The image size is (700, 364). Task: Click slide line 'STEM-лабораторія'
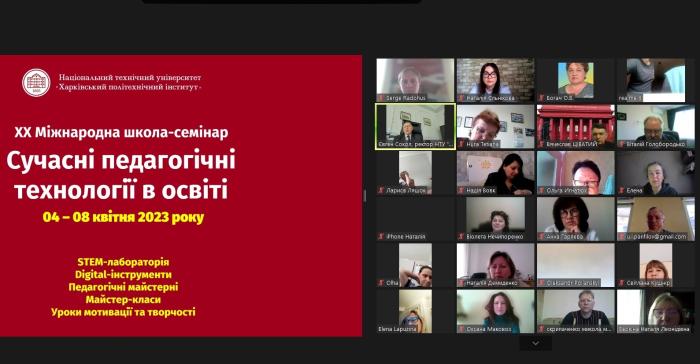coord(123,262)
